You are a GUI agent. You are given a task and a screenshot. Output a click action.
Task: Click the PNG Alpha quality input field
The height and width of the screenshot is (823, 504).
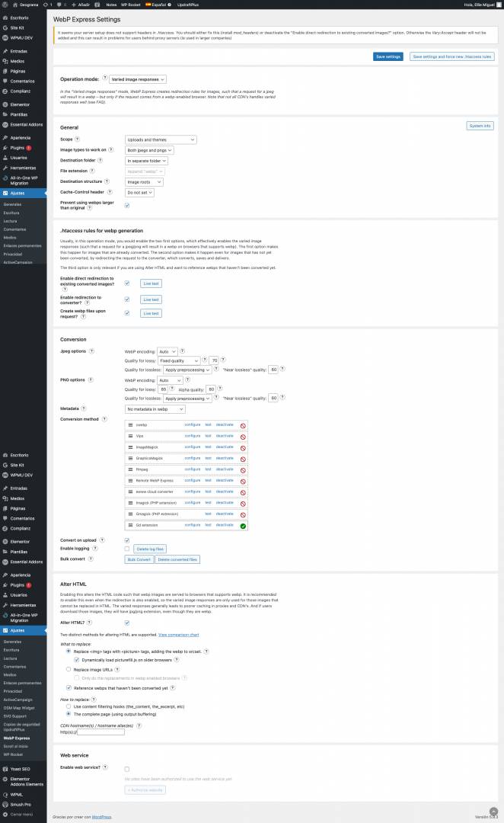pyautogui.click(x=211, y=389)
